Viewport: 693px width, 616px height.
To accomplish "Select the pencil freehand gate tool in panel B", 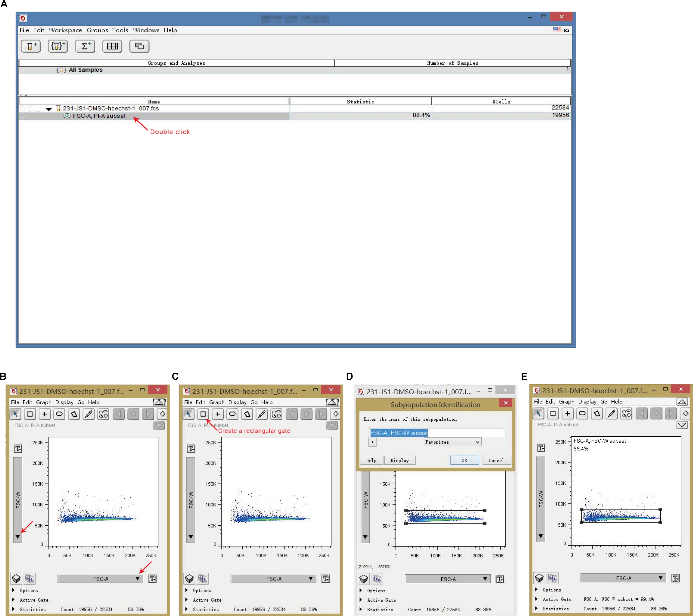I will [x=89, y=414].
